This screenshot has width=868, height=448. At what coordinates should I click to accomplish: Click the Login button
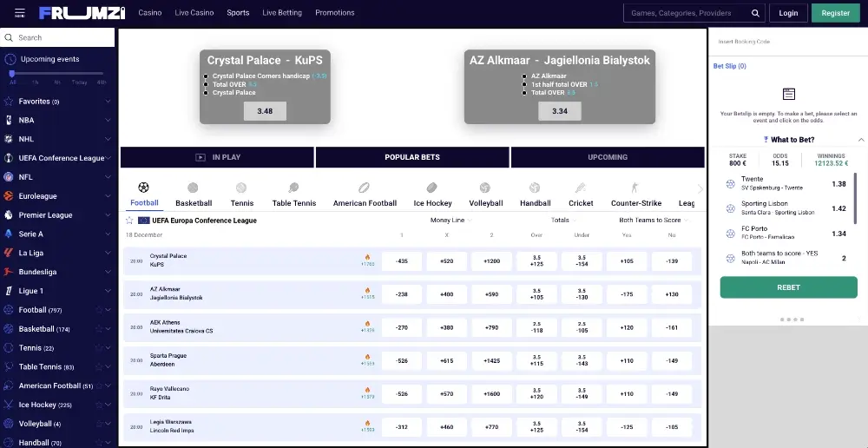(x=788, y=13)
